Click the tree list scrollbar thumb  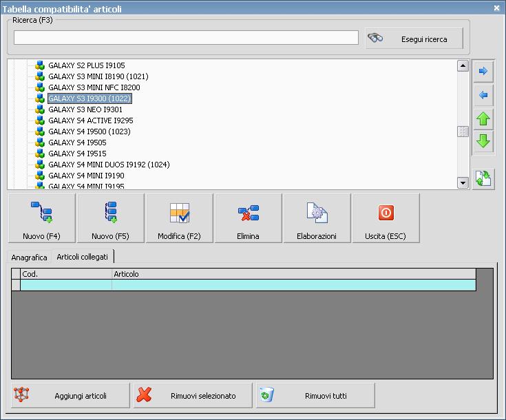[463, 132]
